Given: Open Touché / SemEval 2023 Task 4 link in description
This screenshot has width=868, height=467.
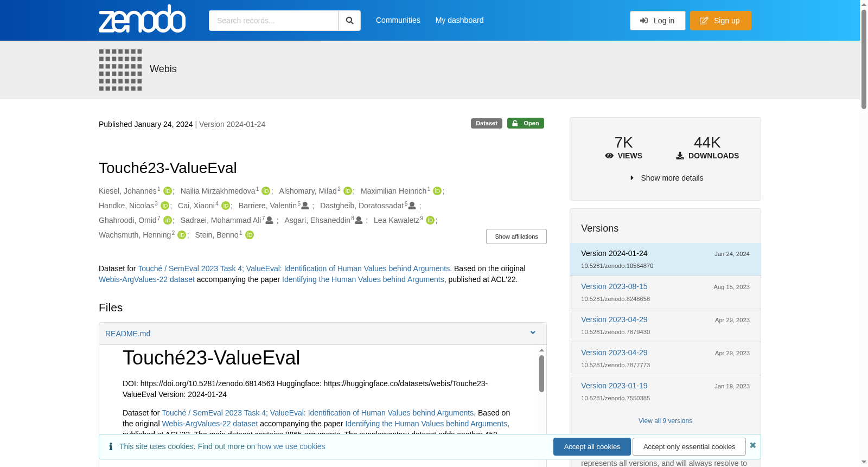Looking at the screenshot, I should coord(293,268).
